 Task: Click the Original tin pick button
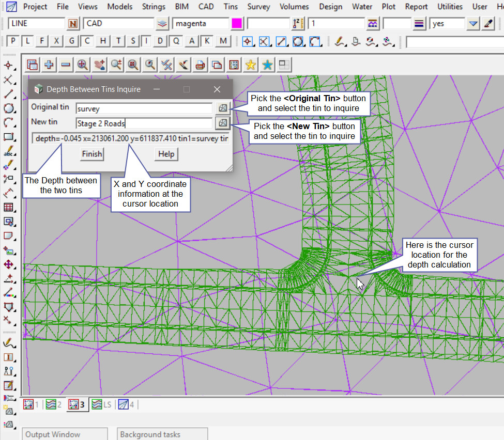pyautogui.click(x=222, y=108)
